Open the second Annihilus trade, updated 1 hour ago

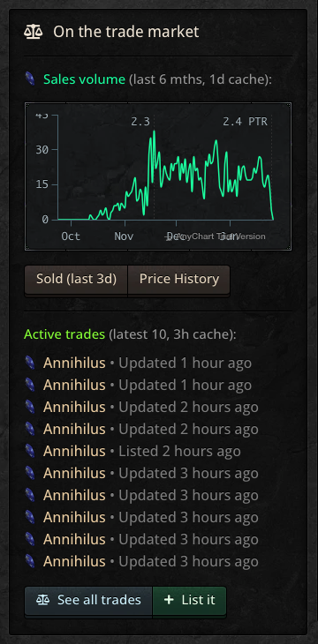[74, 386]
